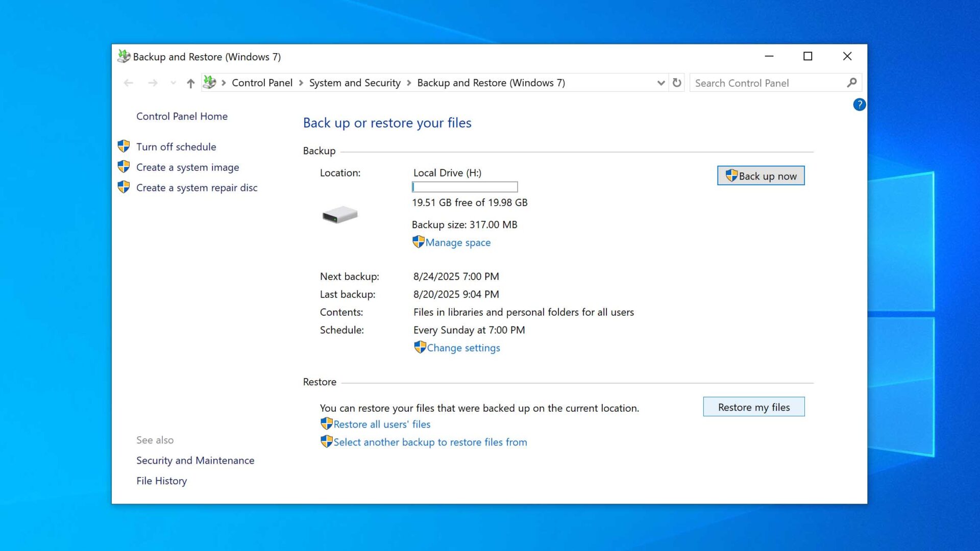Expand the chevron after Control Panel breadcrumb
The image size is (980, 551).
click(x=301, y=83)
